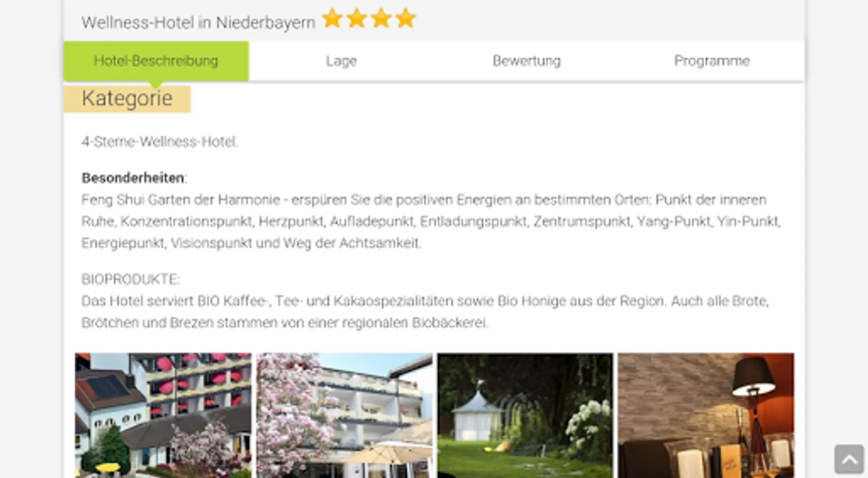Click the Kategorie heading label
The height and width of the screenshot is (478, 868).
(127, 99)
